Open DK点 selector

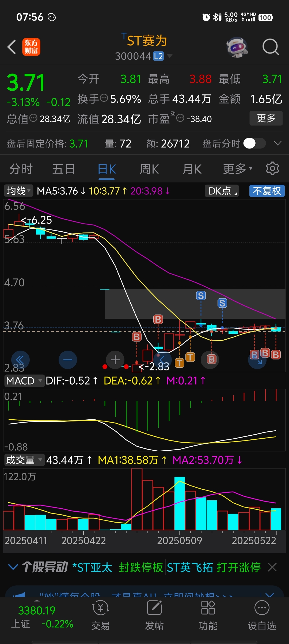[x=222, y=191]
